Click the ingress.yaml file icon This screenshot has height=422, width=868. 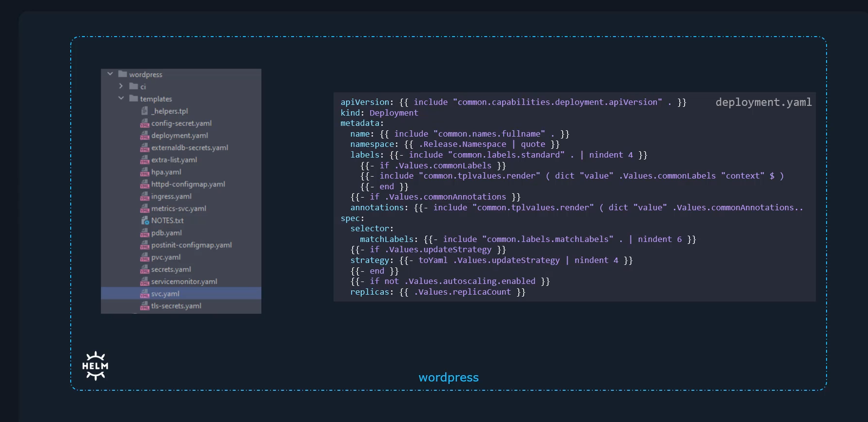pos(144,196)
